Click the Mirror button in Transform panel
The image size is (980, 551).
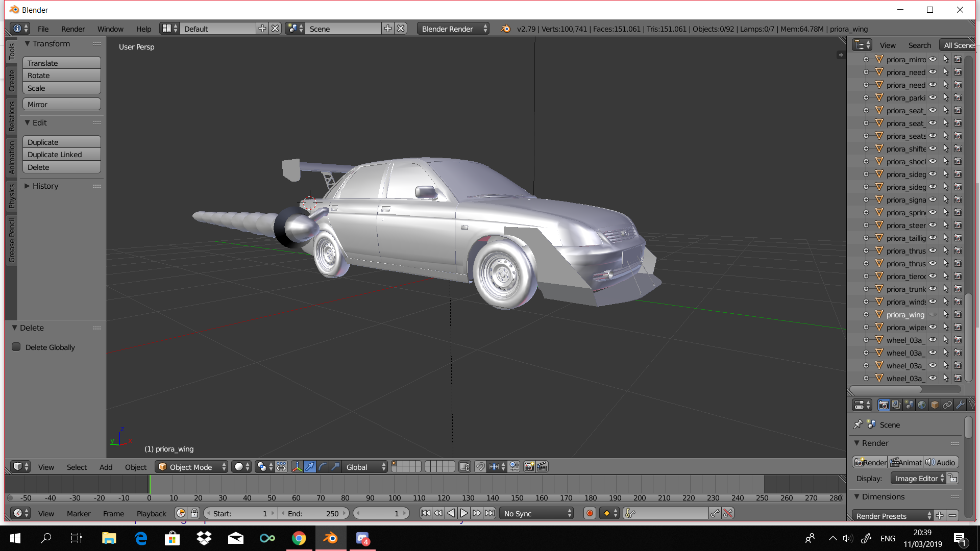[61, 104]
